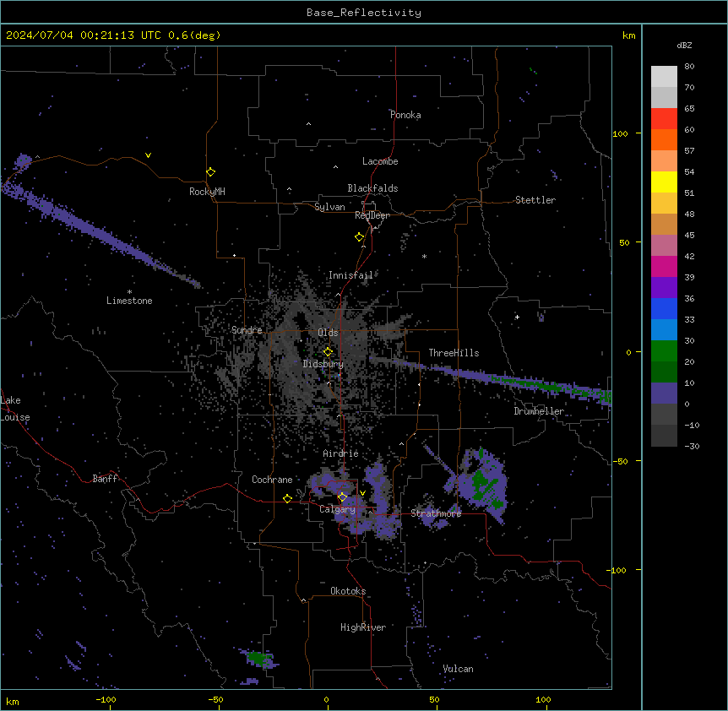This screenshot has height=711, width=728.
Task: Click the Sylvan label
Action: point(329,207)
